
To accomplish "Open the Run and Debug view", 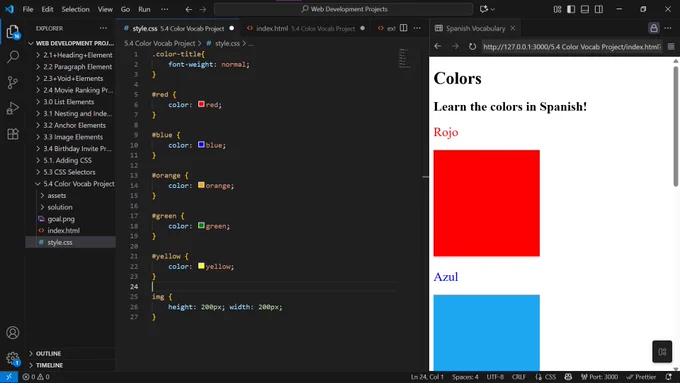I will [x=13, y=108].
